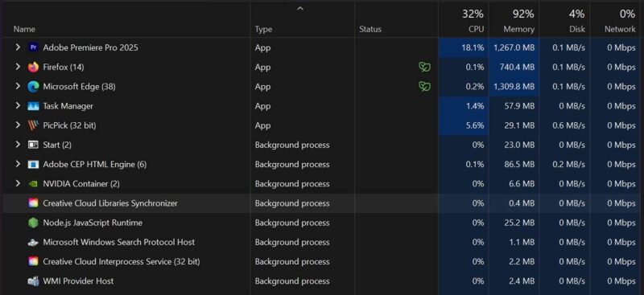Click WMI Provider Host's 2.4 MB value
This screenshot has height=295, width=644.
click(522, 281)
